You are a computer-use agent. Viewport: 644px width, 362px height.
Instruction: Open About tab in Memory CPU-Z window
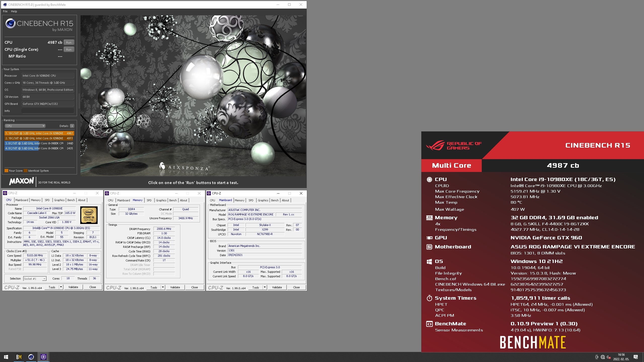pyautogui.click(x=184, y=200)
